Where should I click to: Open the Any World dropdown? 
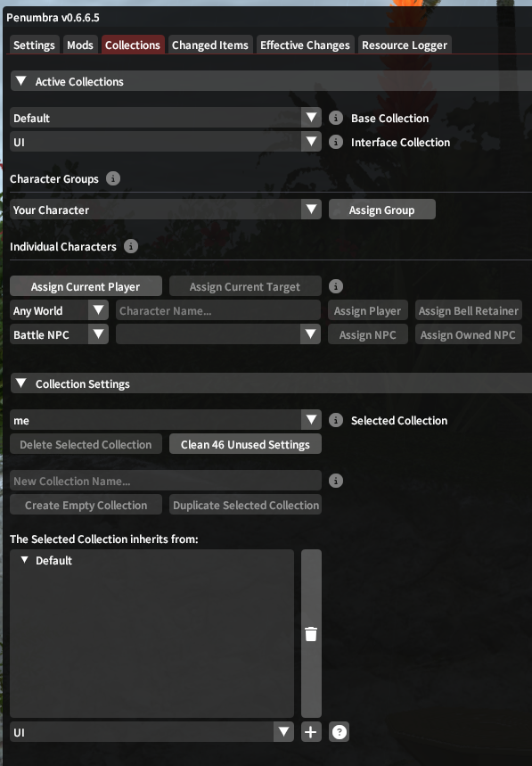(59, 310)
